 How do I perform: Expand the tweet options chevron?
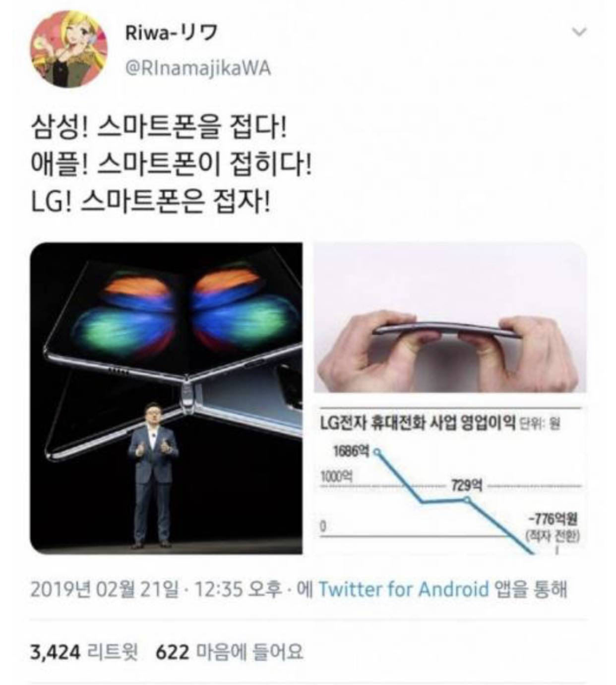(579, 32)
